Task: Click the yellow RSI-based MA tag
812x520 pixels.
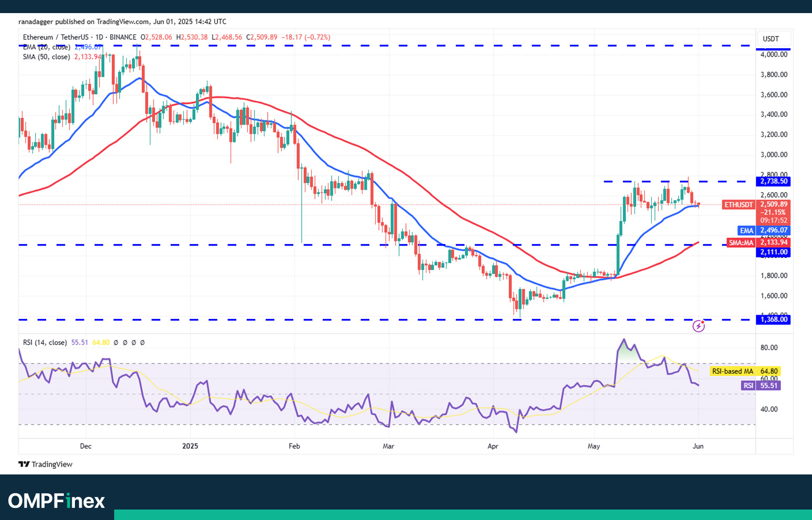Action: (732, 371)
